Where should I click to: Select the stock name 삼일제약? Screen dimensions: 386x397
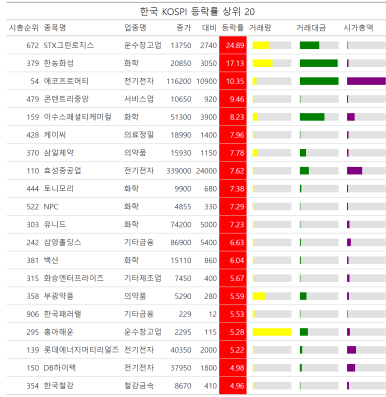click(58, 153)
